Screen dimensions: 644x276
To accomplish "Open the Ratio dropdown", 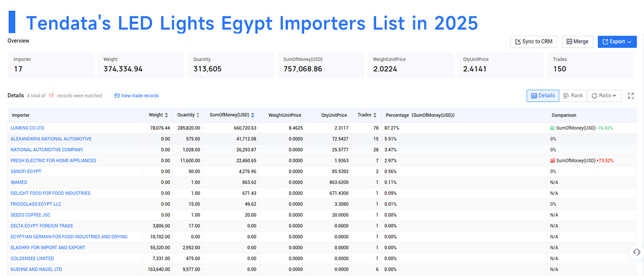I will click(604, 95).
